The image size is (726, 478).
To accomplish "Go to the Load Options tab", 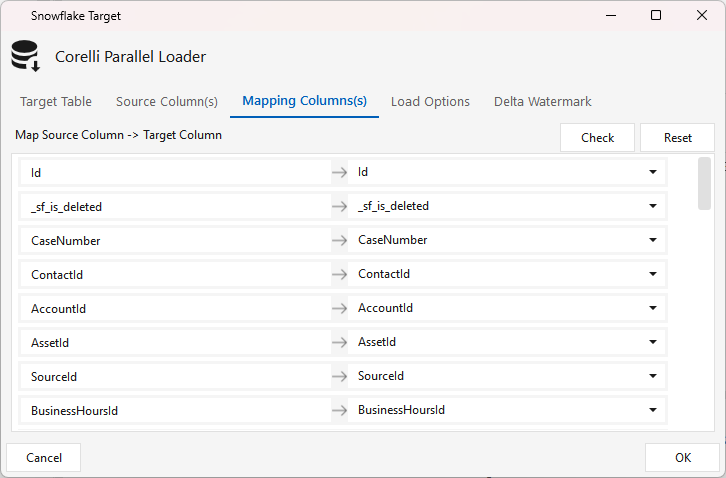I will pyautogui.click(x=430, y=101).
